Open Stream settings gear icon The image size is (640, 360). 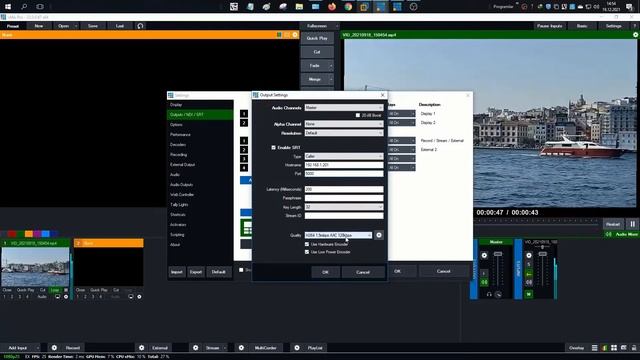point(196,348)
